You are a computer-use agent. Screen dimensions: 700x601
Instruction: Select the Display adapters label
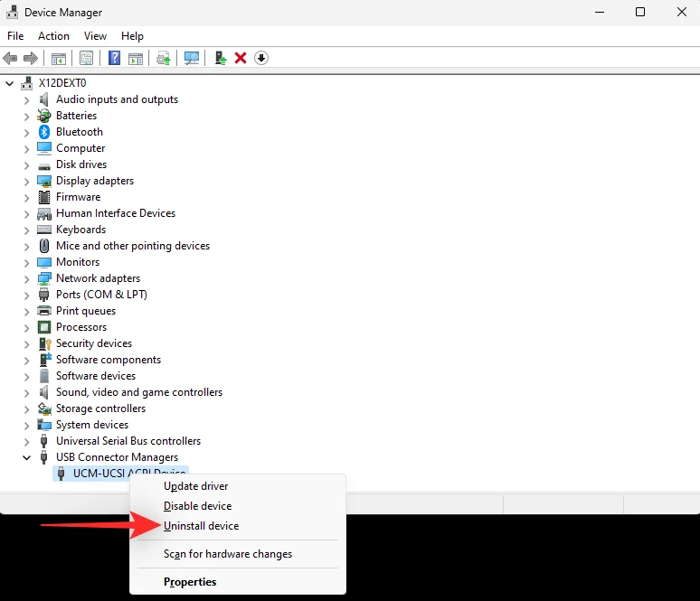pos(95,181)
